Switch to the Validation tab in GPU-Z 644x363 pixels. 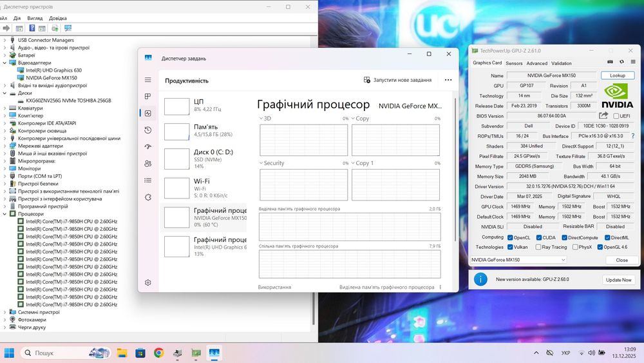coord(561,63)
